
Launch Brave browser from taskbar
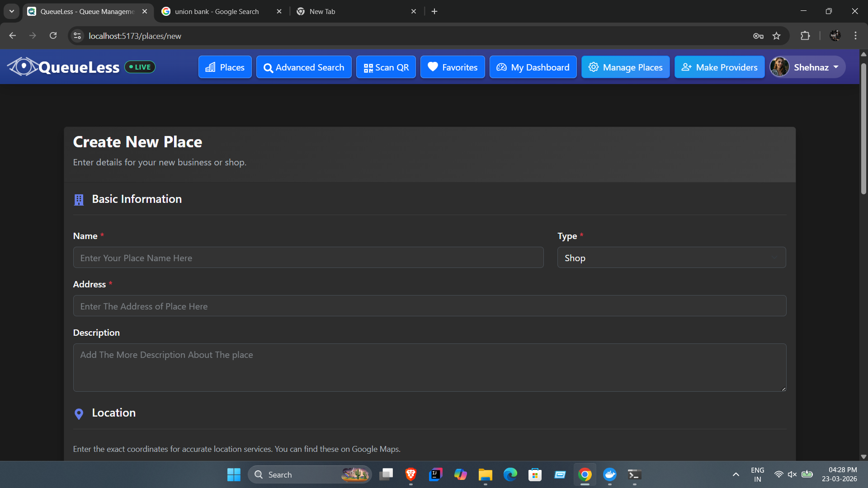410,474
